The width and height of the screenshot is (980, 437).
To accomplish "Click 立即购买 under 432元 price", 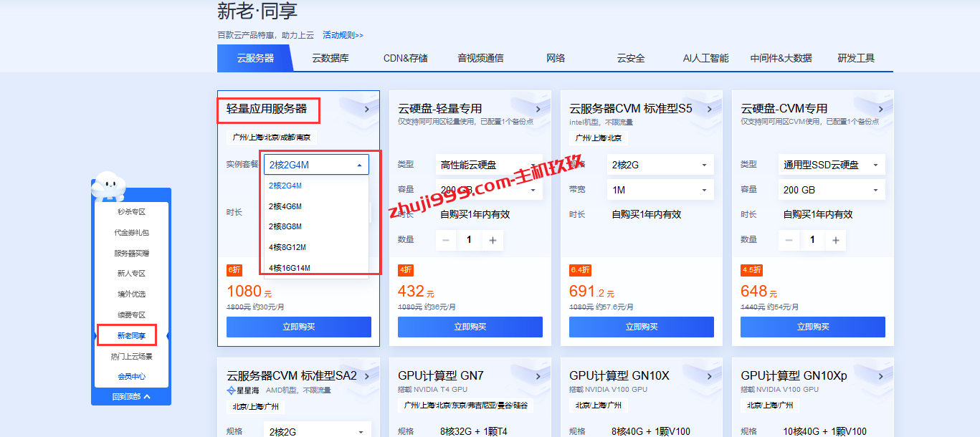I will click(x=470, y=327).
